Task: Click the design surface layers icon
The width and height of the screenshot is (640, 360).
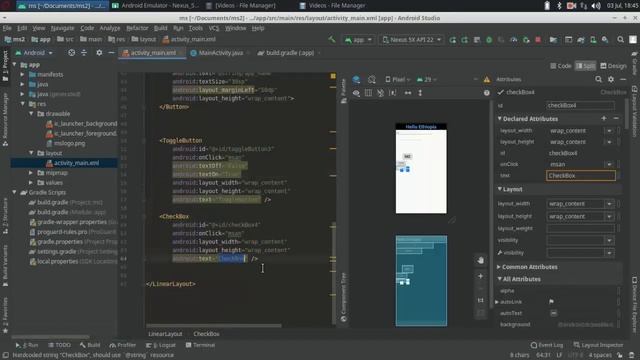Action: tap(356, 80)
